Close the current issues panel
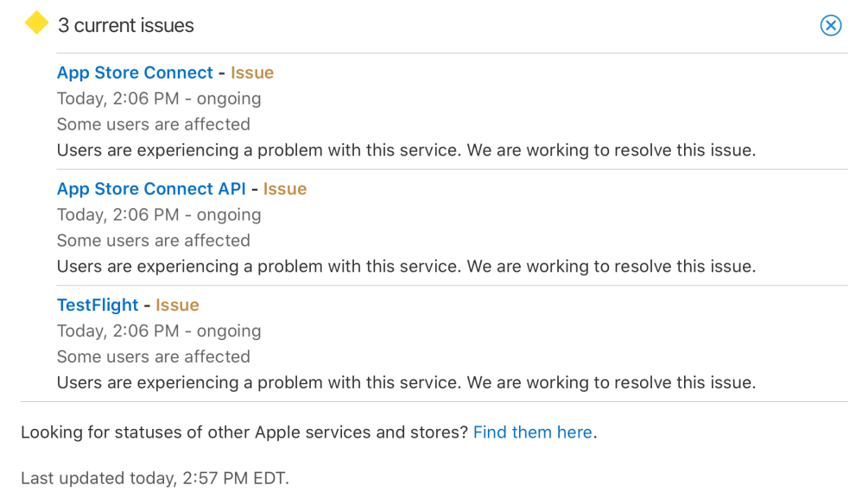The width and height of the screenshot is (862, 504). pyautogui.click(x=830, y=26)
